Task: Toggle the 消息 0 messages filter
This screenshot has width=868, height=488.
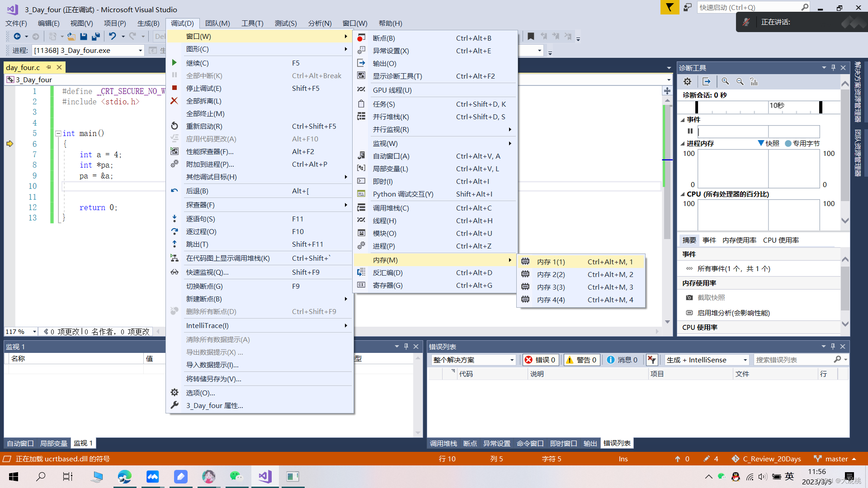Action: tap(622, 360)
